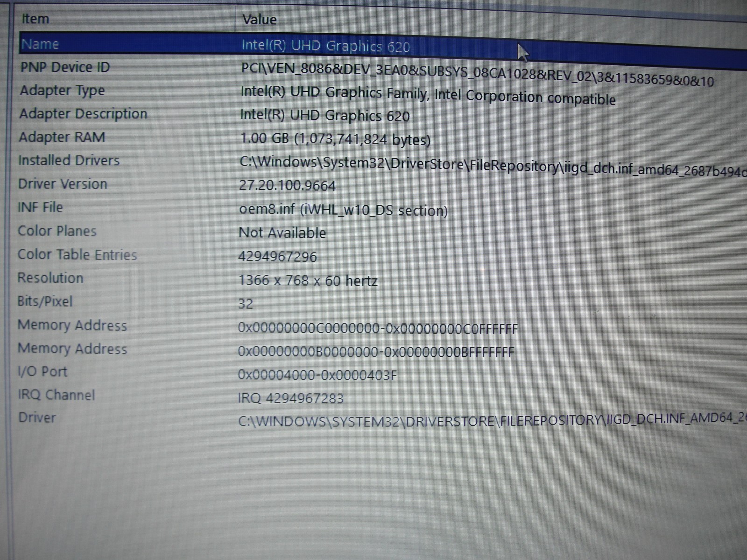The width and height of the screenshot is (747, 560).
Task: Select the Adapter Type row
Action: coord(62,91)
